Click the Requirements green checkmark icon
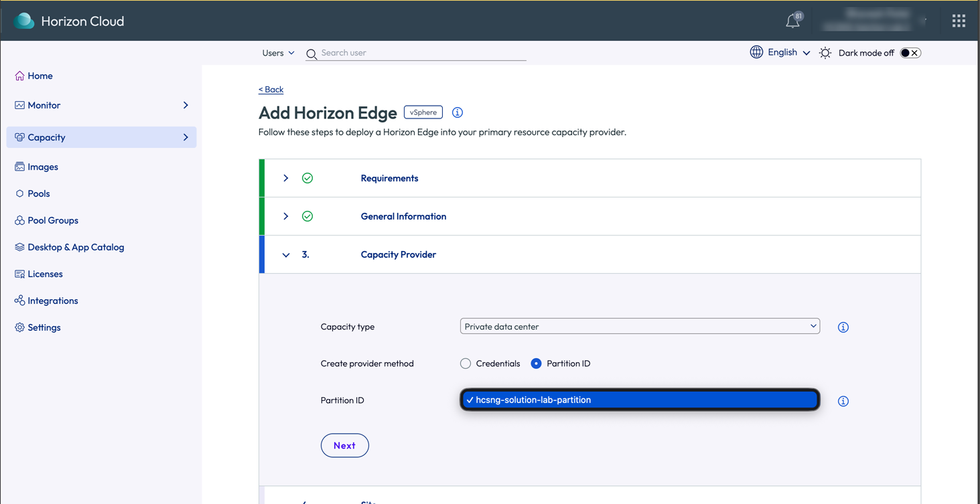Screen dimensions: 980x504 click(x=307, y=178)
